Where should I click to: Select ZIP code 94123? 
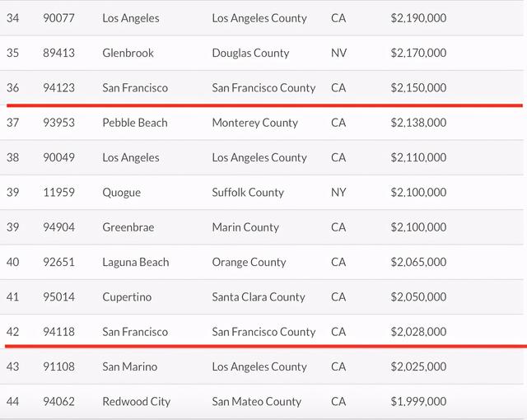point(59,88)
